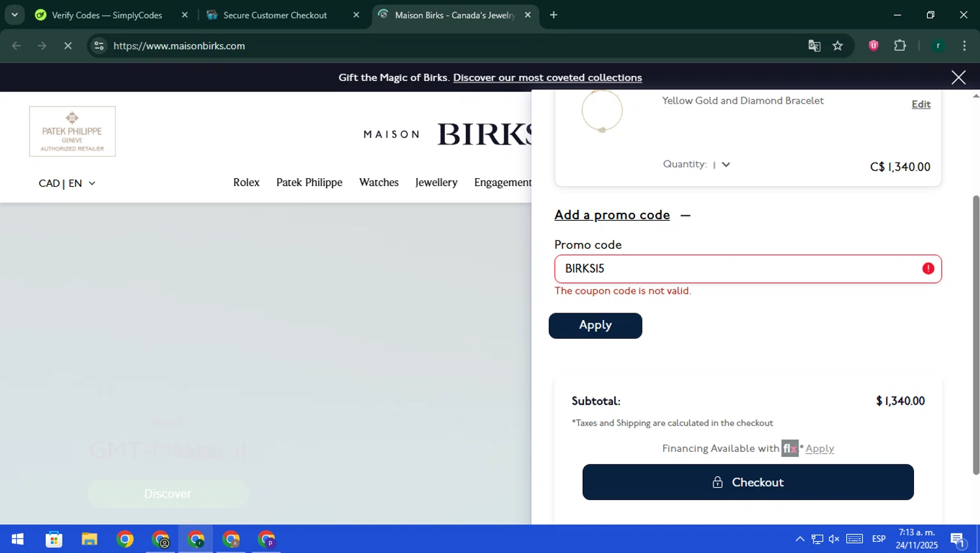Open the notification center icon
The height and width of the screenshot is (553, 980).
(958, 539)
